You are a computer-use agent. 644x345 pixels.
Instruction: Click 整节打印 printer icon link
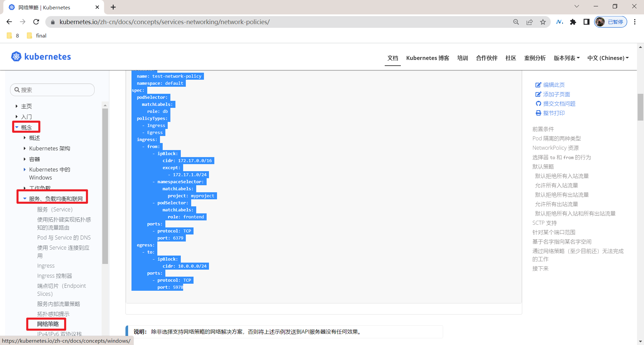click(x=550, y=113)
